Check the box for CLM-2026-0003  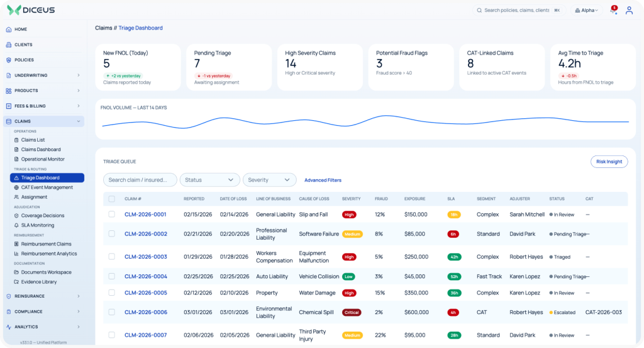(112, 256)
